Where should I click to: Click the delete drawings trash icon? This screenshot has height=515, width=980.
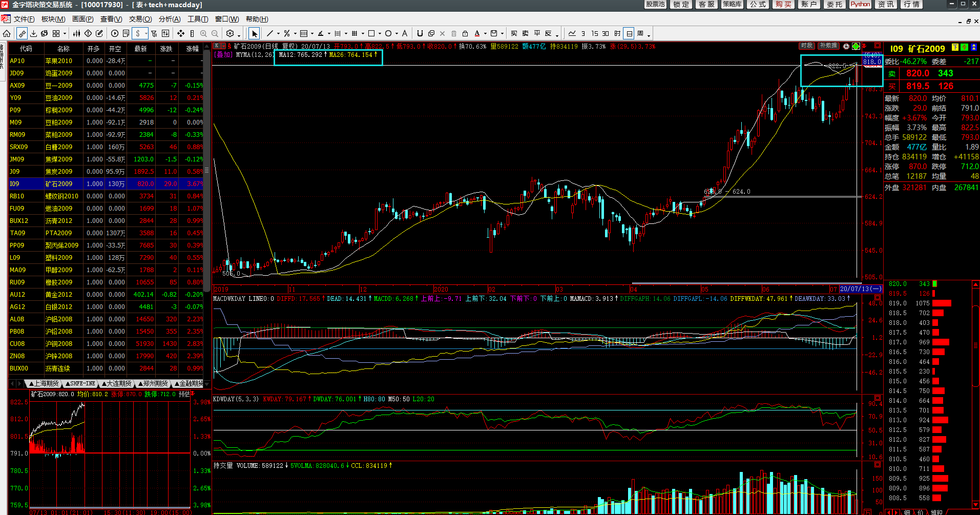pos(454,33)
